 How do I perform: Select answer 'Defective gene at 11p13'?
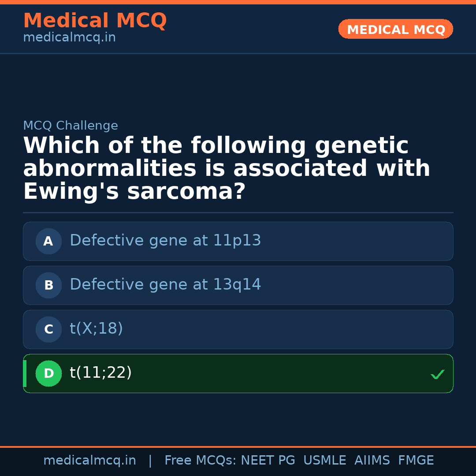pos(165,241)
